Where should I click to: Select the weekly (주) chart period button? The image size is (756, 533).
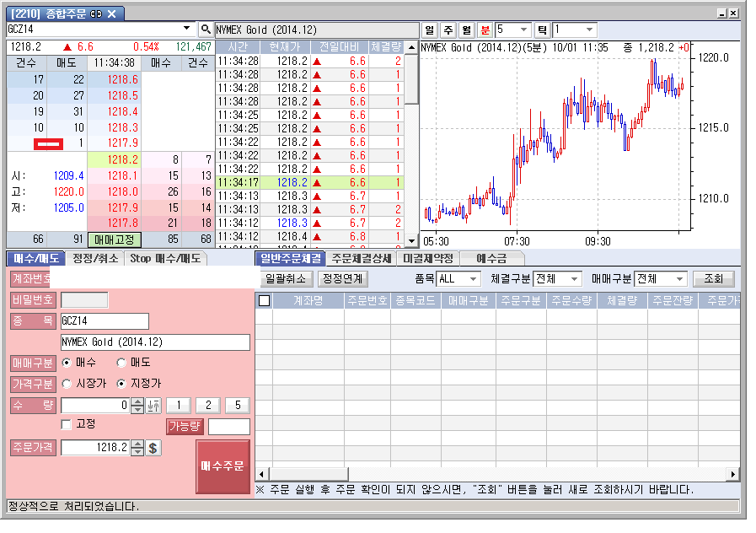click(448, 30)
